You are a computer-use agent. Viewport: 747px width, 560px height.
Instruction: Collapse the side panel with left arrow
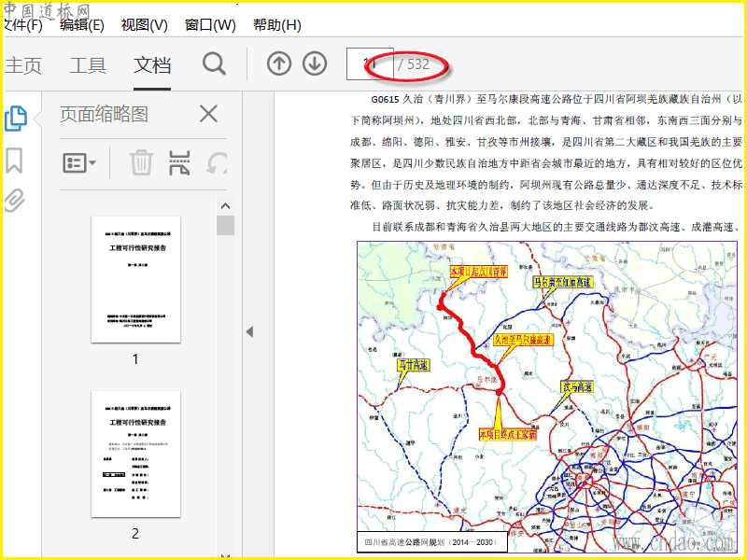click(x=249, y=332)
